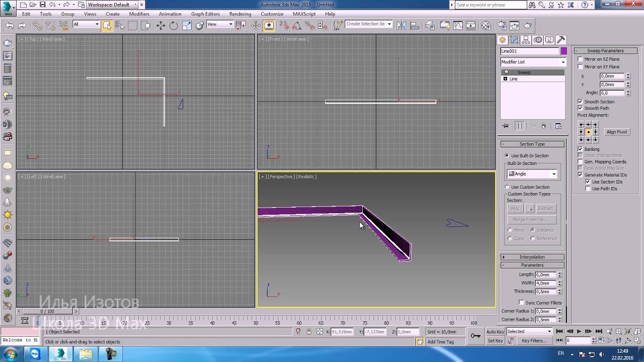Toggle the Banking checkbox
Screen dimensions: 644x362
580,149
